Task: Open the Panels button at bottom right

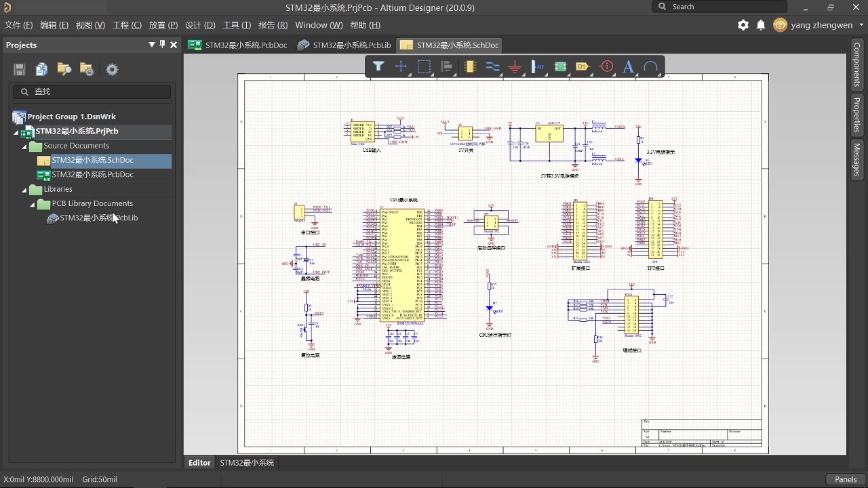Action: pyautogui.click(x=845, y=479)
